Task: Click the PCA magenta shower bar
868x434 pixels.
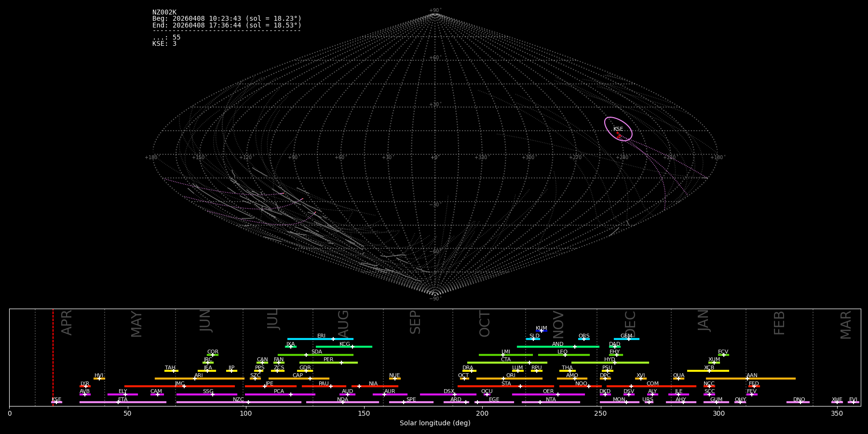Action: pyautogui.click(x=280, y=394)
